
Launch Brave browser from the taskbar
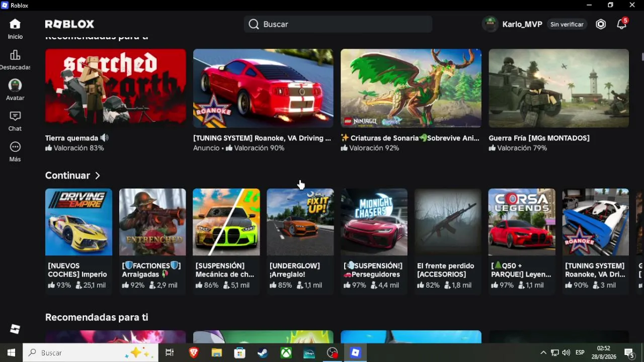tap(194, 353)
